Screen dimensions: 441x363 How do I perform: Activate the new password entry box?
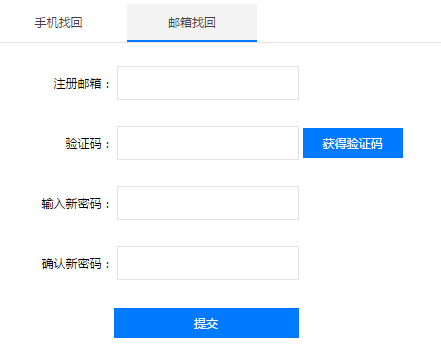click(208, 203)
